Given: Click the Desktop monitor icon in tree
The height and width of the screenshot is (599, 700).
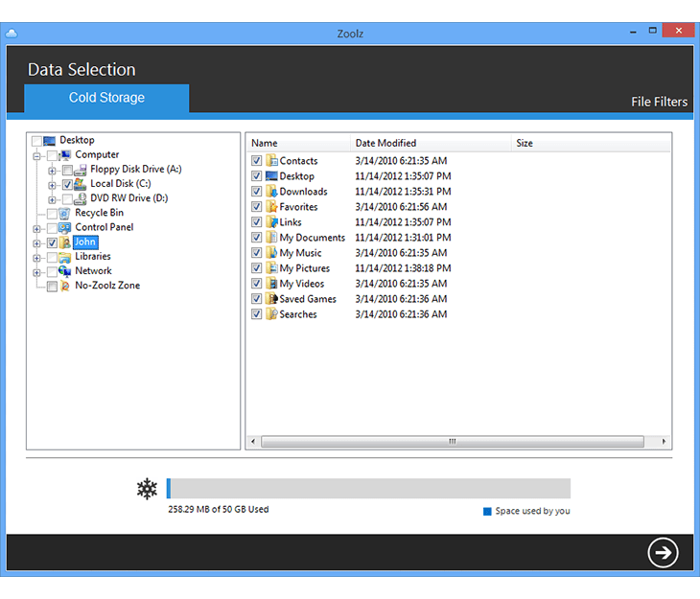Looking at the screenshot, I should [50, 141].
